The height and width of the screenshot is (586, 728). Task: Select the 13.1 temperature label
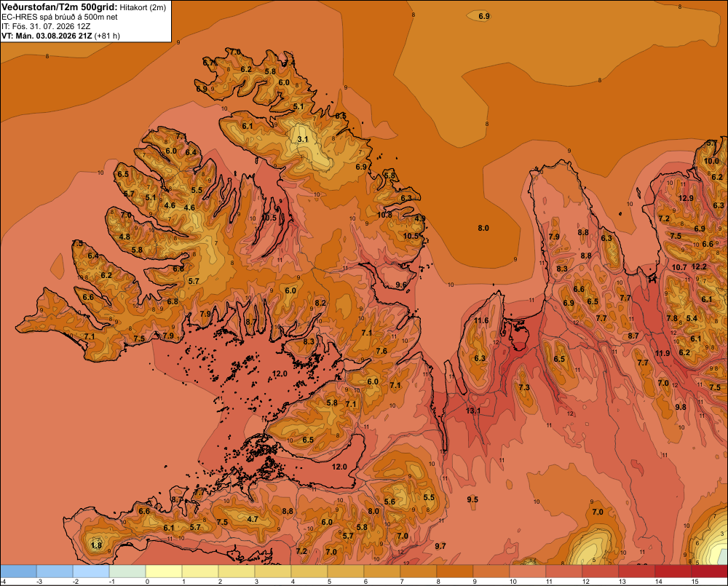pyautogui.click(x=473, y=411)
